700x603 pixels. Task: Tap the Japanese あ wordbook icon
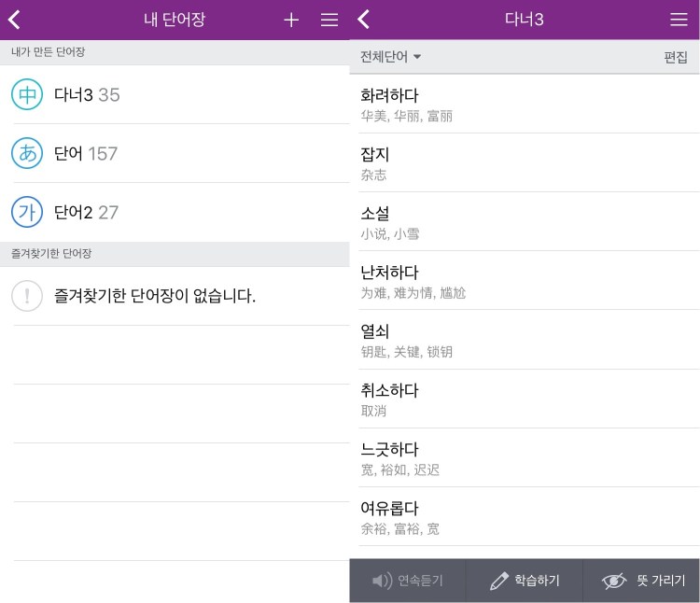click(x=27, y=153)
